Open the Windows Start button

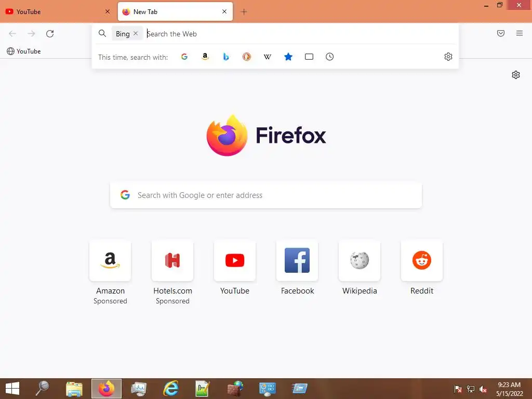tap(12, 389)
